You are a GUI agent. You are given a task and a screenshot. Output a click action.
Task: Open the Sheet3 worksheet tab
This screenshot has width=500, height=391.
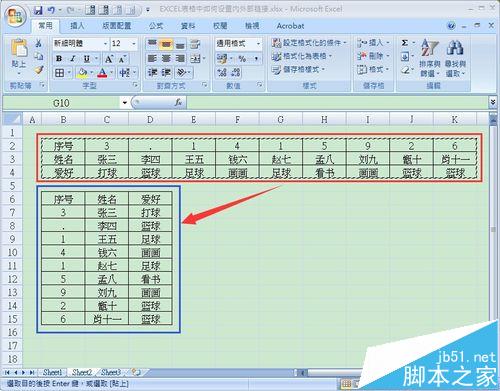coord(110,372)
